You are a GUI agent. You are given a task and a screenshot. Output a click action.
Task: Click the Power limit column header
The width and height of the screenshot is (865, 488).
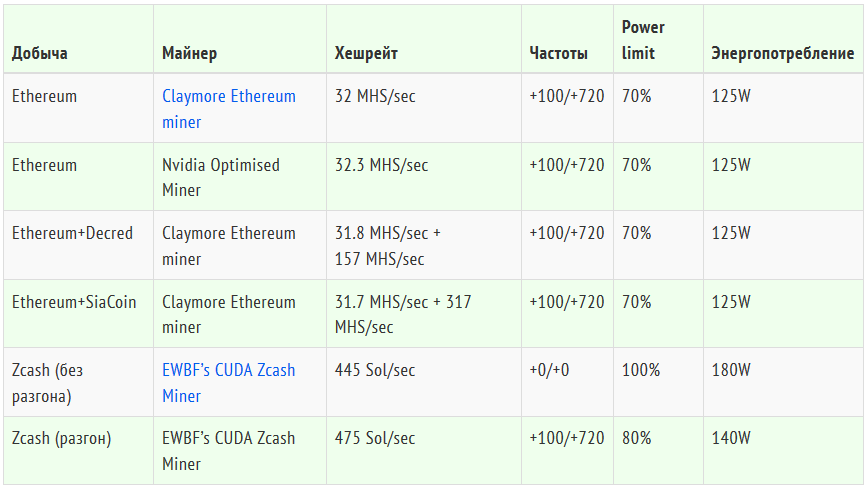click(643, 40)
